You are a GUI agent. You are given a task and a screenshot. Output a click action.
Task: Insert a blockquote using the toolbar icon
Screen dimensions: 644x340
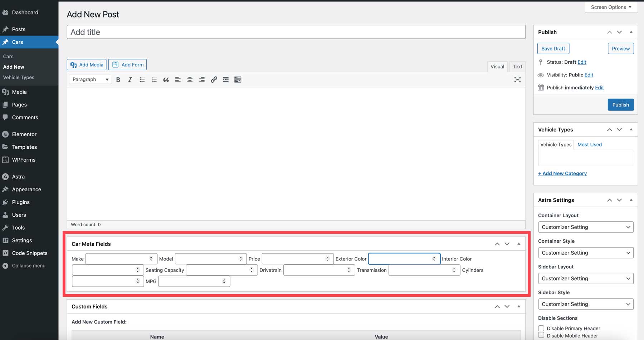pyautogui.click(x=166, y=80)
